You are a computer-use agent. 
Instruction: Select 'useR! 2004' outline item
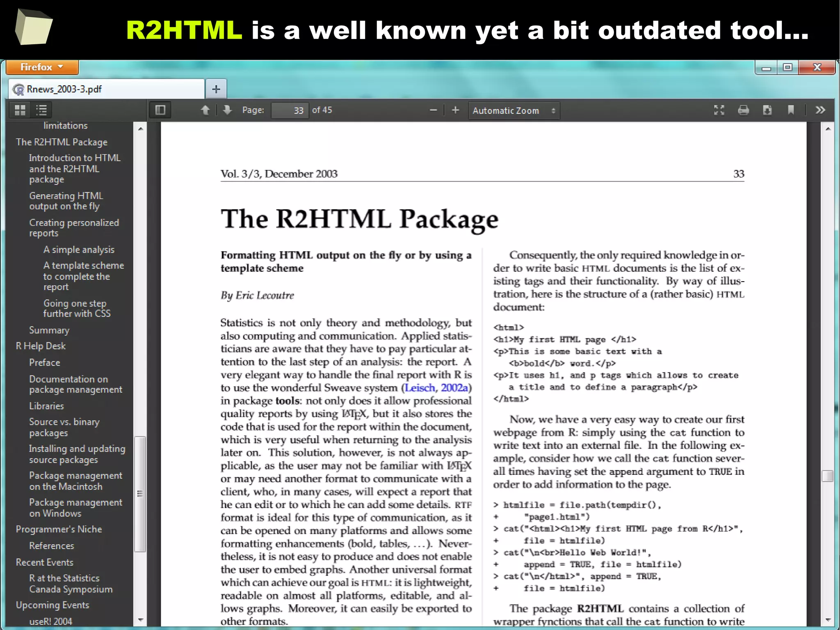point(50,621)
